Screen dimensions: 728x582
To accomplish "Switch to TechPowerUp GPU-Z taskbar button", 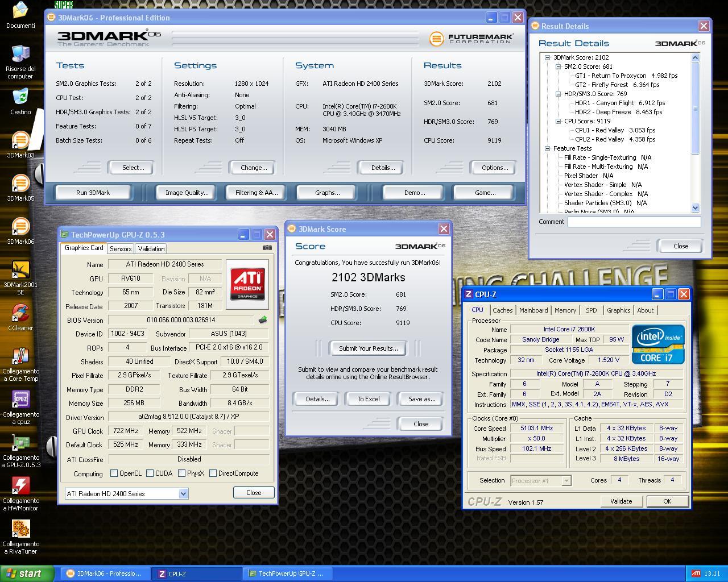I will [x=288, y=573].
